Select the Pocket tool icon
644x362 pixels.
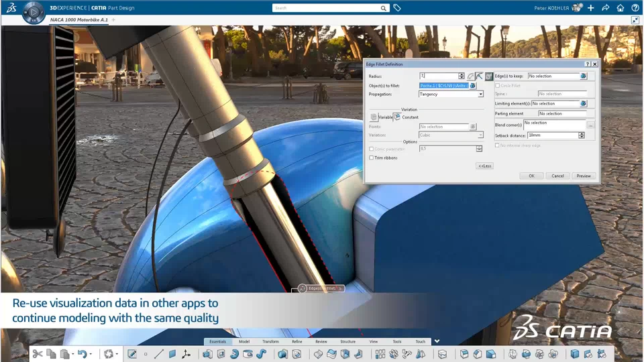pos(221,354)
